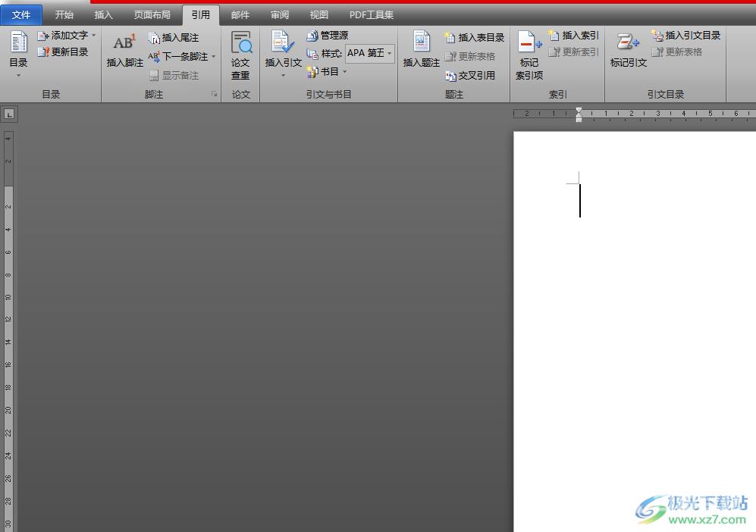The height and width of the screenshot is (532, 756).
Task: Click 插入引文目录 button
Action: point(686,36)
